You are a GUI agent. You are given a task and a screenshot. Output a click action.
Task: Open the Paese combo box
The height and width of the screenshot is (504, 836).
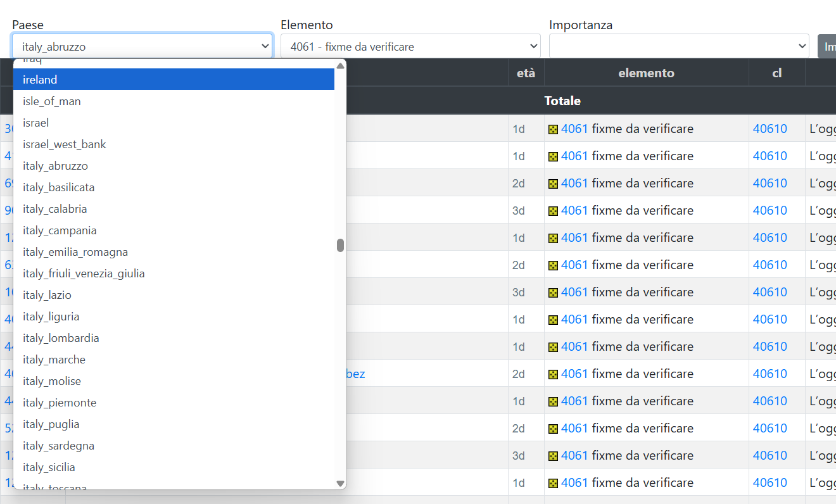pyautogui.click(x=142, y=46)
